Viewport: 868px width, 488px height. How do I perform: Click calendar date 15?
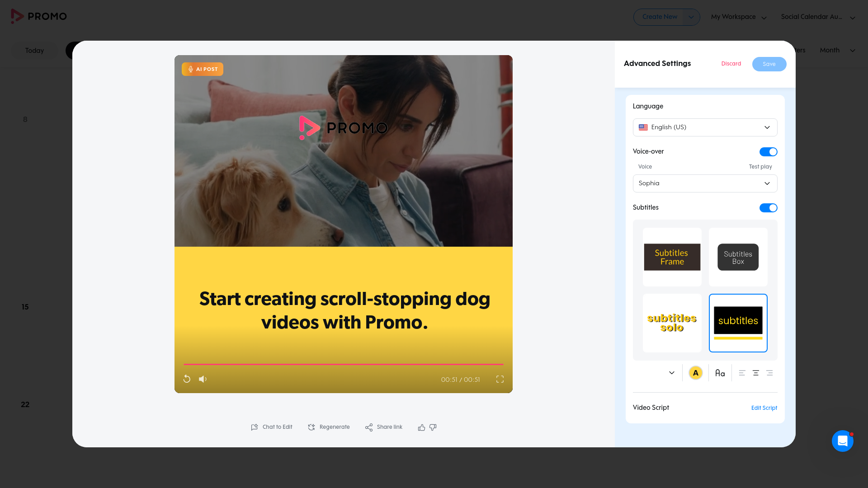pyautogui.click(x=25, y=307)
